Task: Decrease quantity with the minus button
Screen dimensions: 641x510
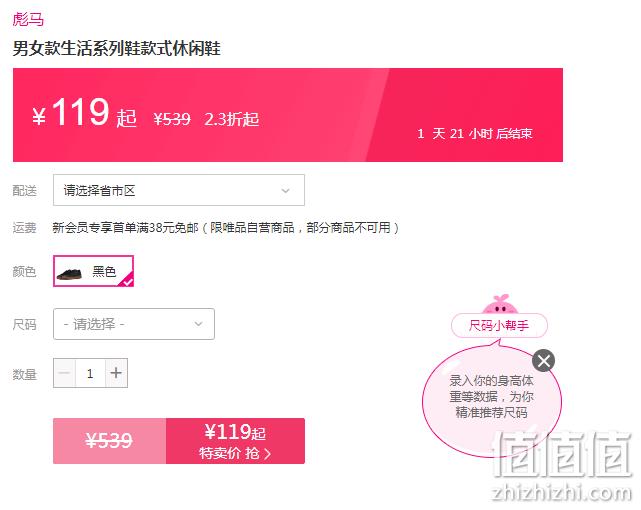Action: [64, 373]
